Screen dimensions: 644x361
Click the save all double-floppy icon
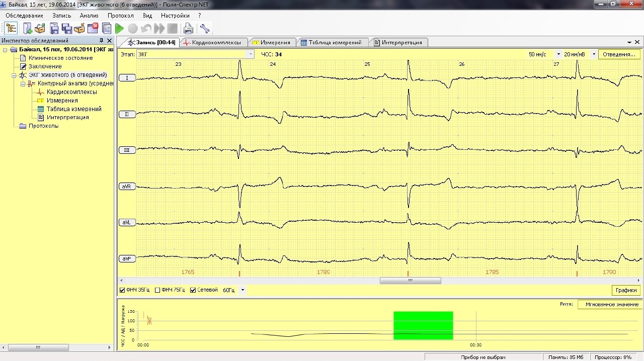(x=67, y=28)
